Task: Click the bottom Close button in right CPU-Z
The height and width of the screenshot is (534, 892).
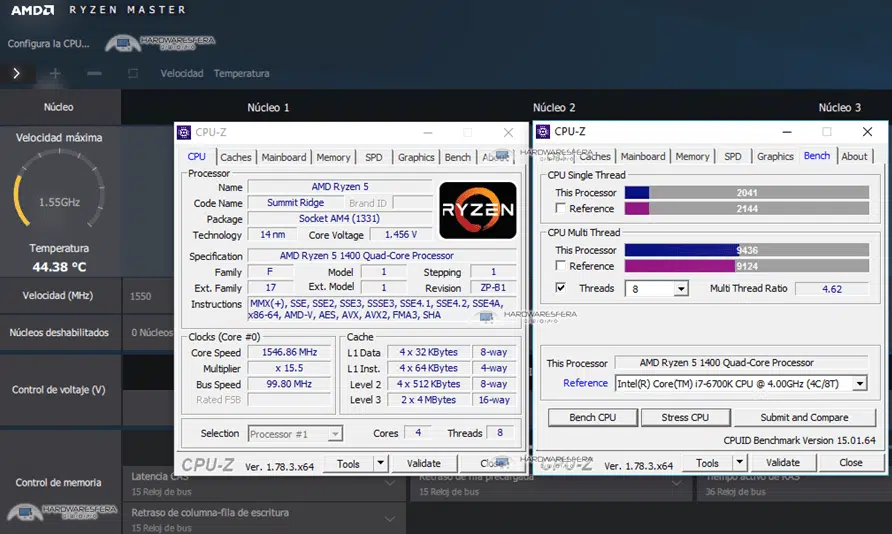Action: pos(851,462)
